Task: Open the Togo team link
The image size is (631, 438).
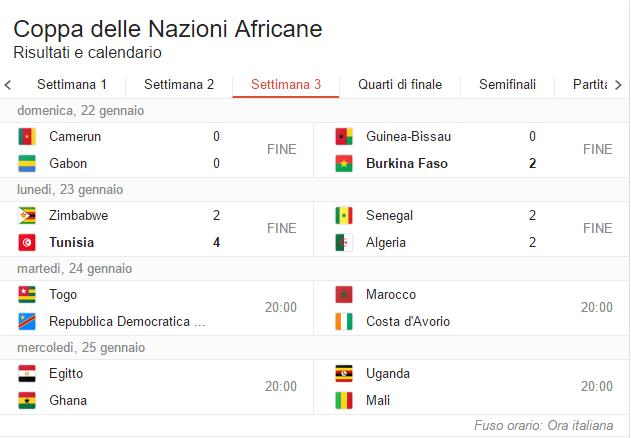Action: click(63, 295)
